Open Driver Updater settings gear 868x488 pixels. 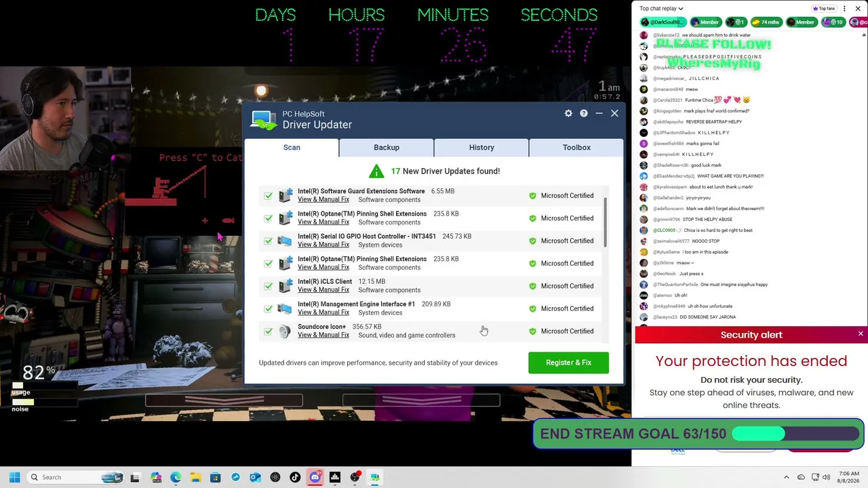click(568, 113)
